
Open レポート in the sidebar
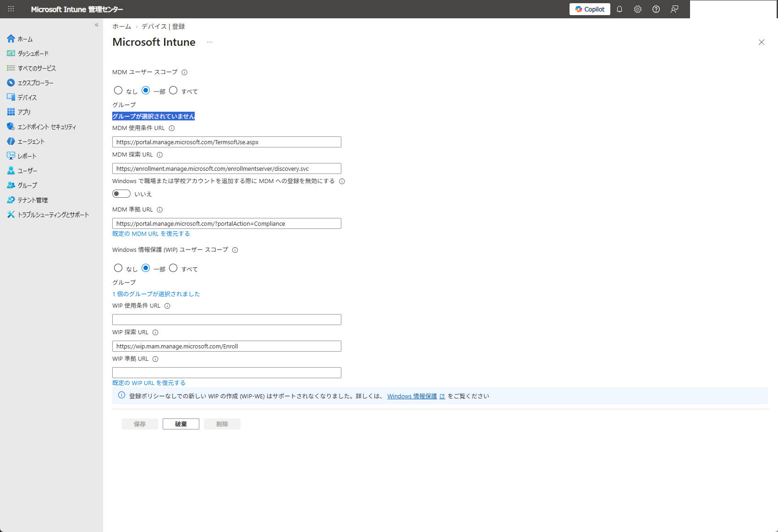27,156
